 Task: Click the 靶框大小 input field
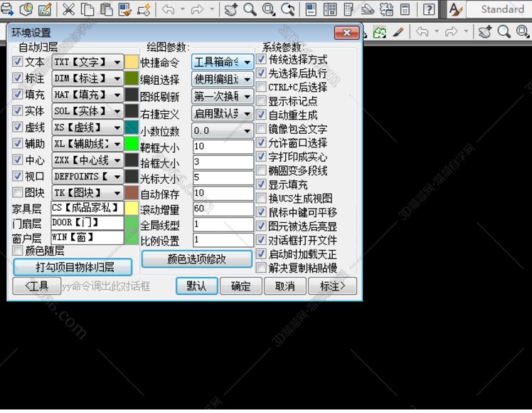pyautogui.click(x=223, y=147)
